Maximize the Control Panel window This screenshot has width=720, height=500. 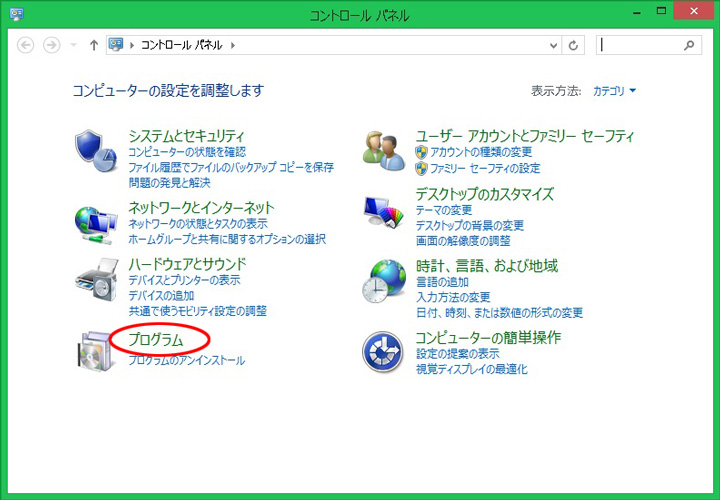pos(661,11)
